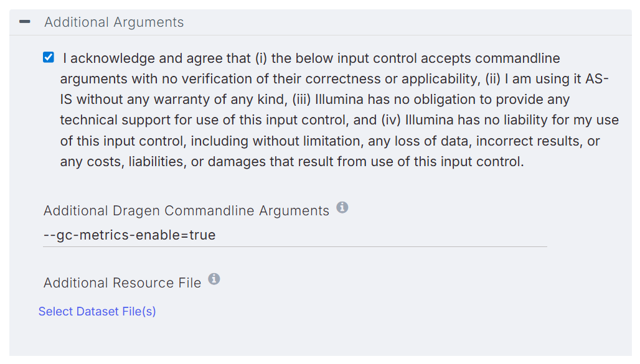This screenshot has height=364, width=640.
Task: Click empty panel area below Select Dataset link
Action: [x=311, y=339]
